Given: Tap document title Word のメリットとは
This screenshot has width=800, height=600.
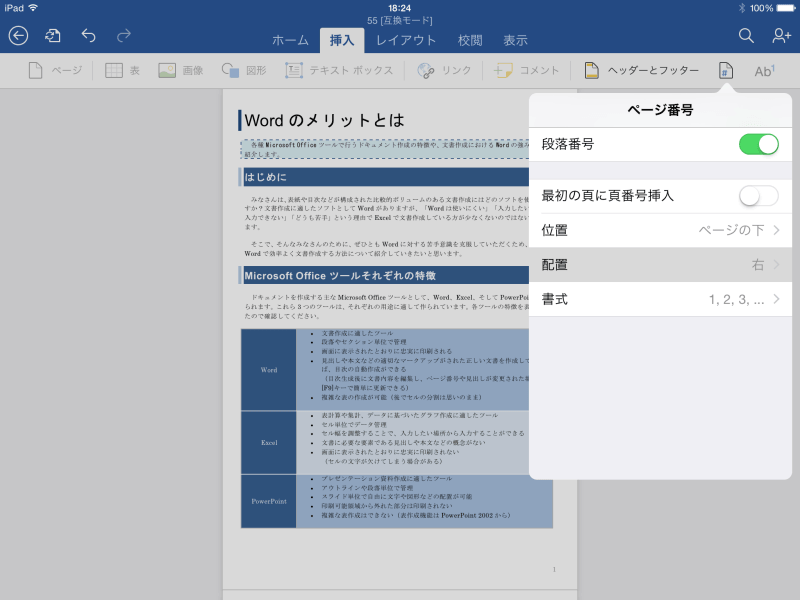Looking at the screenshot, I should [324, 120].
